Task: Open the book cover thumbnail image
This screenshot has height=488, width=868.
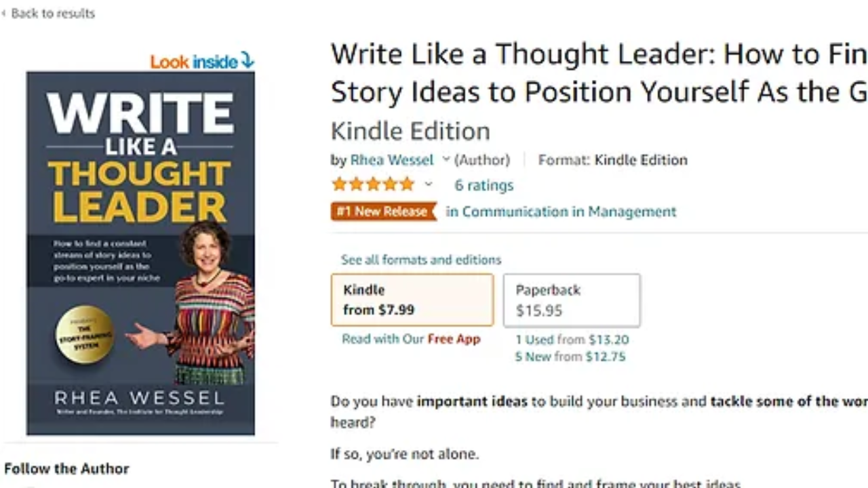Action: click(140, 253)
